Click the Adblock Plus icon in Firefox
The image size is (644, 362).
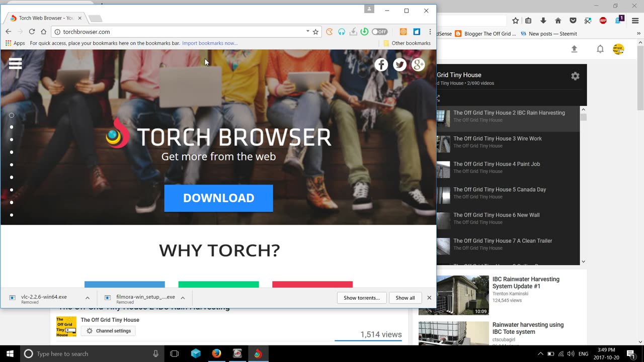point(603,21)
